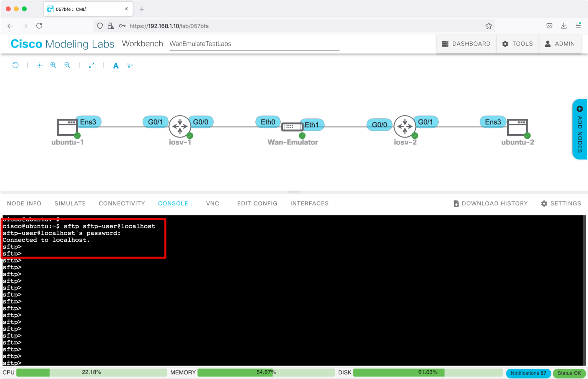Click the node link layout icon
Image resolution: width=588 pixels, height=379 pixels.
pos(130,66)
